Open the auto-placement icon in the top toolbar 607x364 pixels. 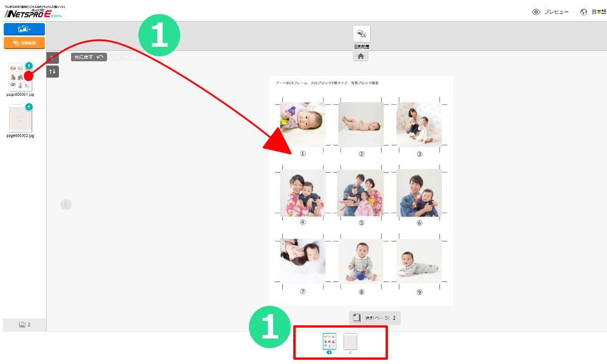point(362,34)
